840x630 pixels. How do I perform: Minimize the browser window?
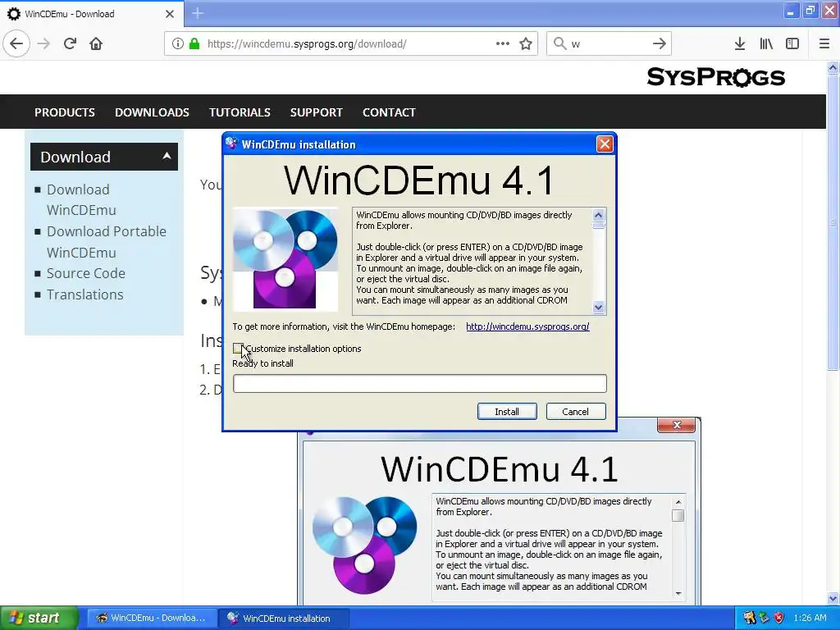[x=790, y=11]
